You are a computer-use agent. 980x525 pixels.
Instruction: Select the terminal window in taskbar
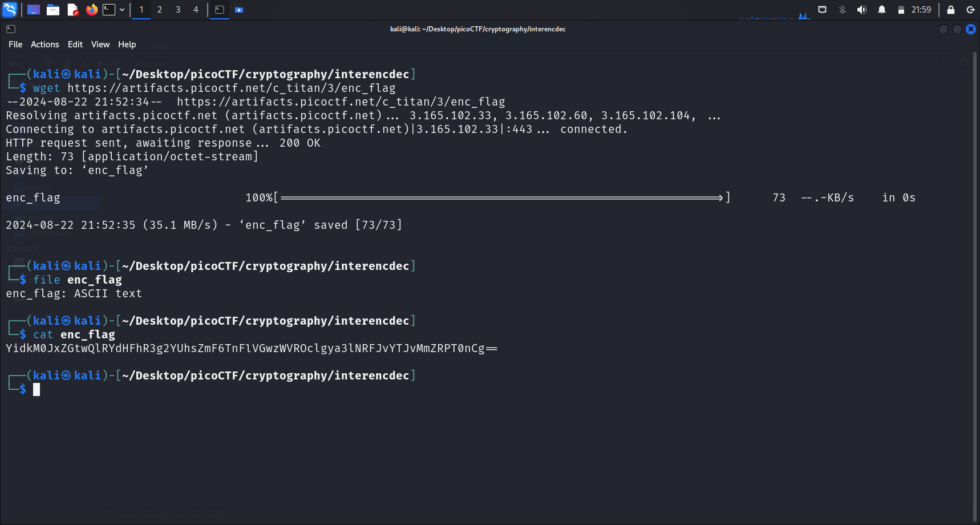tap(220, 10)
